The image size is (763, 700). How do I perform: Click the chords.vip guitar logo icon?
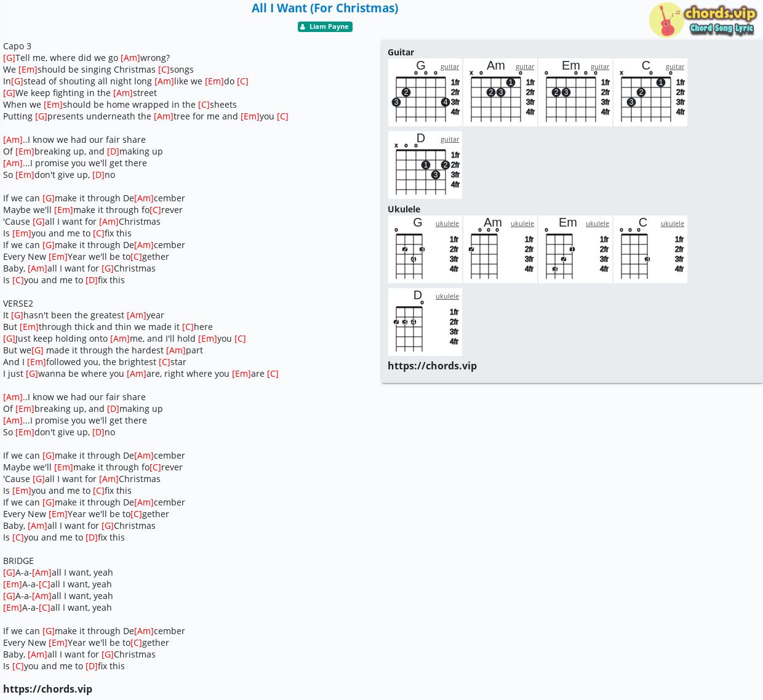[x=666, y=20]
